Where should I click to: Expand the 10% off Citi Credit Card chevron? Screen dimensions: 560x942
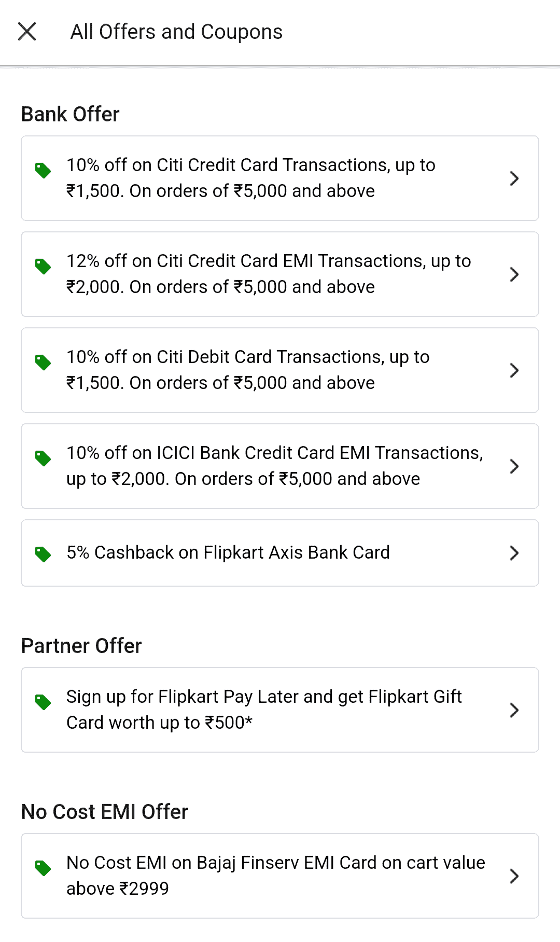514,178
